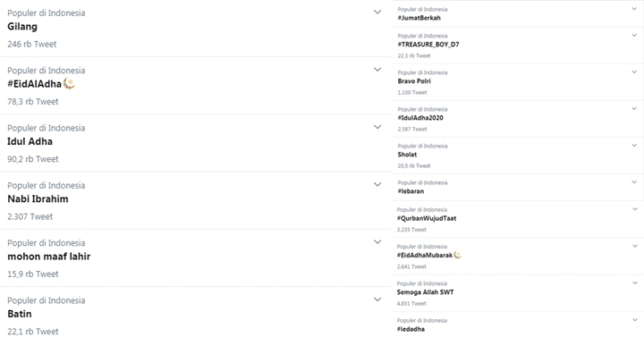Screen dimensions: 644x337
Task: Open the Gilang trending topic
Action: [x=22, y=27]
